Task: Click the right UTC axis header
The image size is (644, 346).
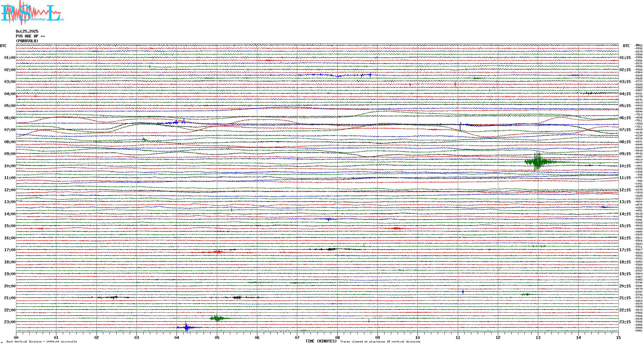Action: point(626,46)
